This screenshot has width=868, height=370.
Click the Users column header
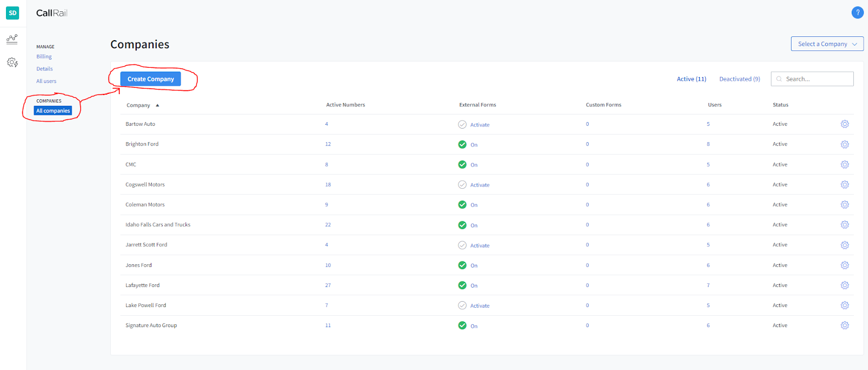pos(714,105)
